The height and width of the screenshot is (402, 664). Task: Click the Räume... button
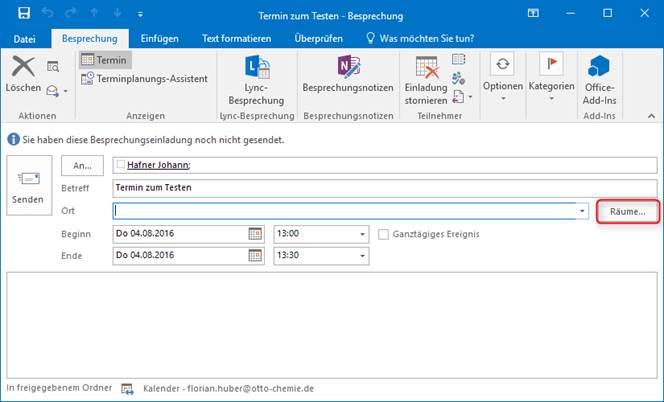pyautogui.click(x=628, y=211)
